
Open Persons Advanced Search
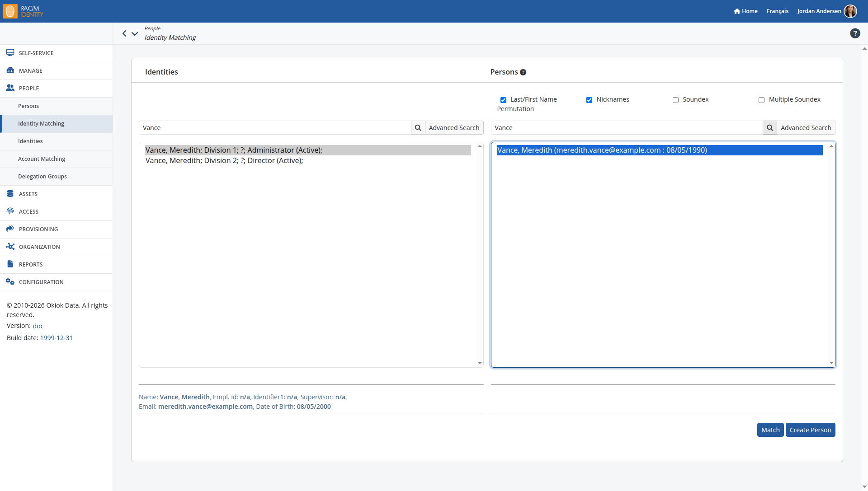806,128
